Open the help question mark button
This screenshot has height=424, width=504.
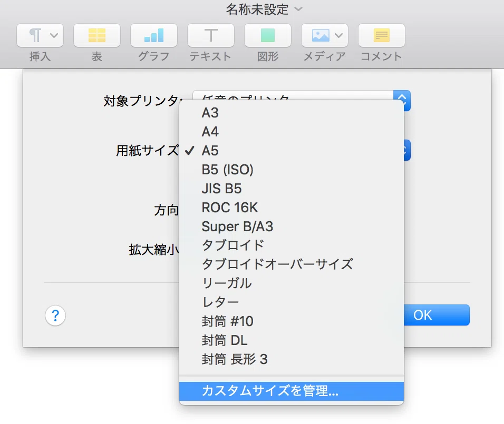pos(55,315)
